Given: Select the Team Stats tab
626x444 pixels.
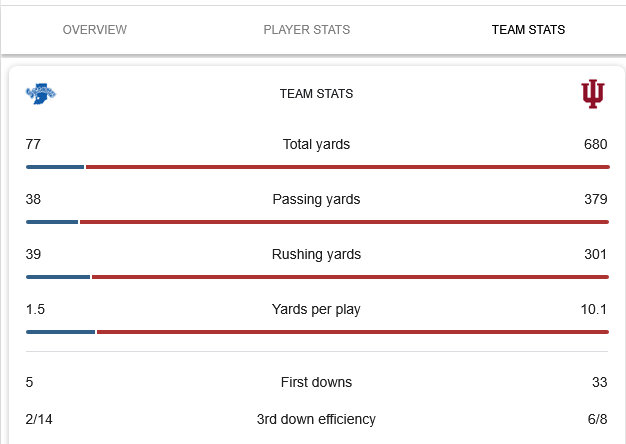Looking at the screenshot, I should click(528, 30).
